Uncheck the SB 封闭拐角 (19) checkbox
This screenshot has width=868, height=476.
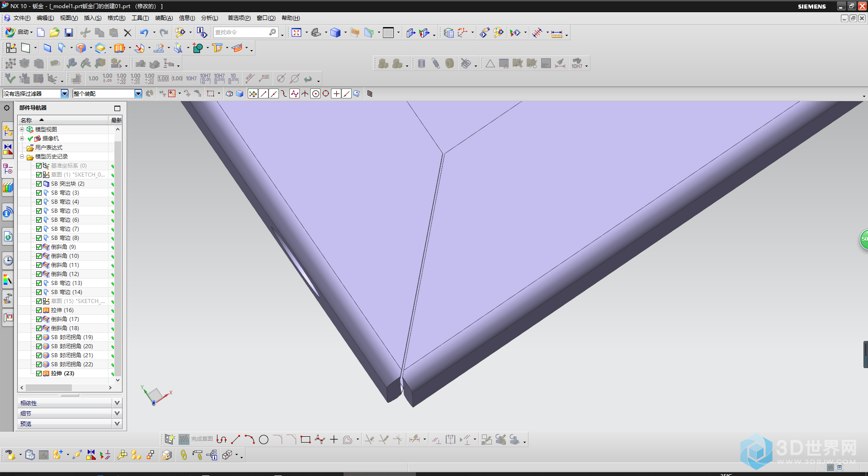point(39,337)
